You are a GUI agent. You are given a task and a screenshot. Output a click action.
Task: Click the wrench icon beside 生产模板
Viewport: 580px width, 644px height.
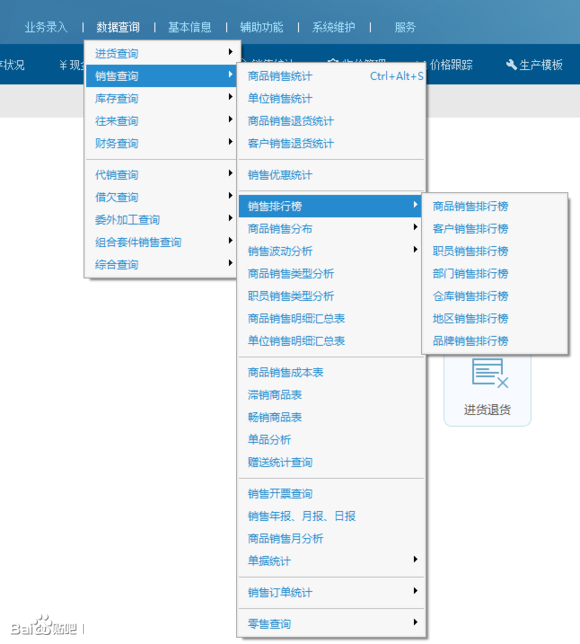point(511,65)
